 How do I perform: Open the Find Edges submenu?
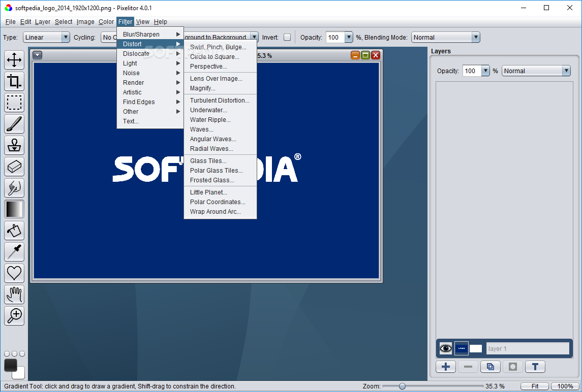point(150,102)
